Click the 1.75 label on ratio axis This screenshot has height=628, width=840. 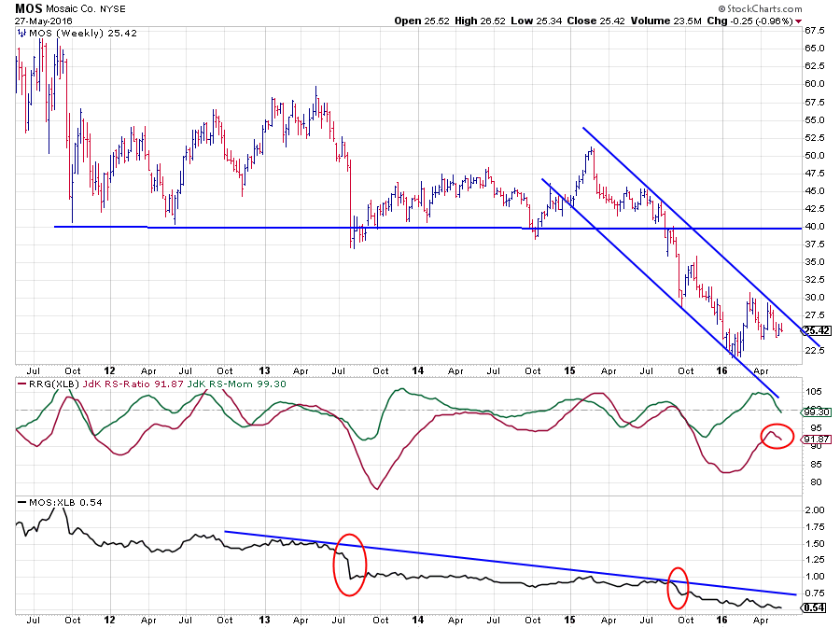point(814,527)
